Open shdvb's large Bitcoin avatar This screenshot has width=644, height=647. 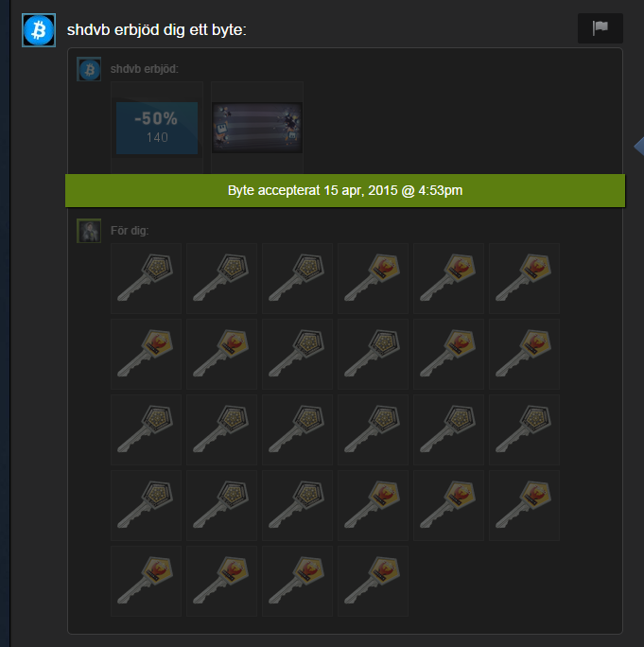(x=39, y=30)
